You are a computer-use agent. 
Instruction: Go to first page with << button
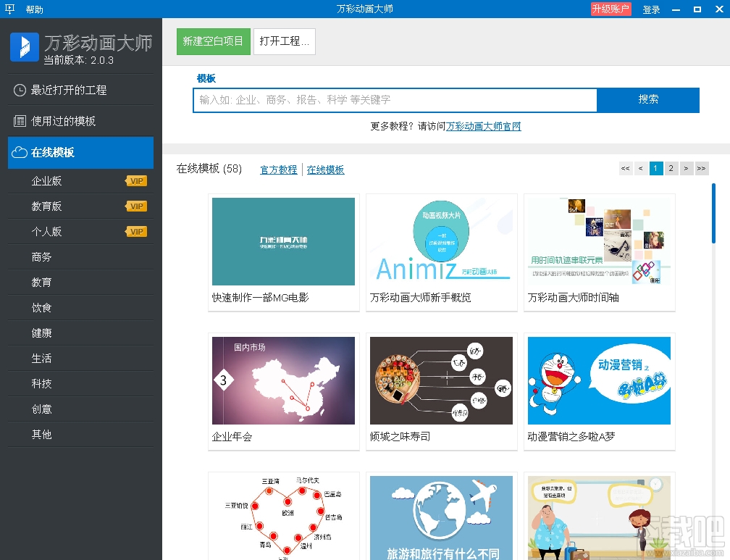(625, 168)
